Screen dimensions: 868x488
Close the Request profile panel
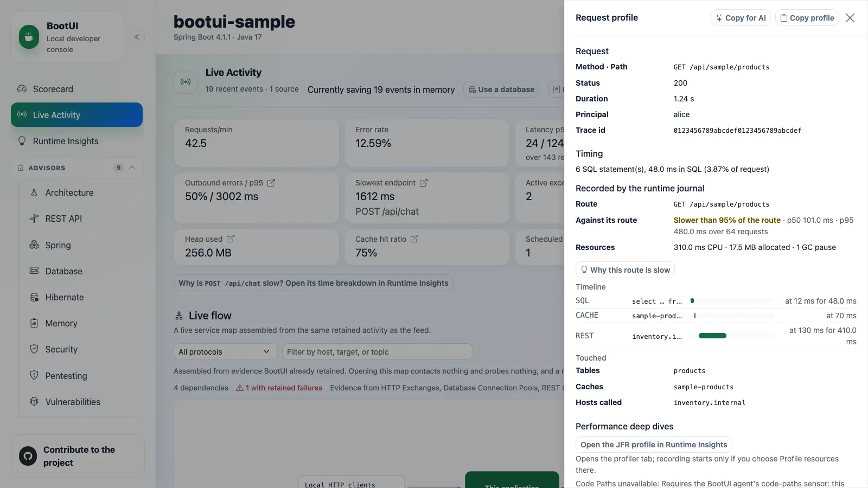tap(850, 18)
